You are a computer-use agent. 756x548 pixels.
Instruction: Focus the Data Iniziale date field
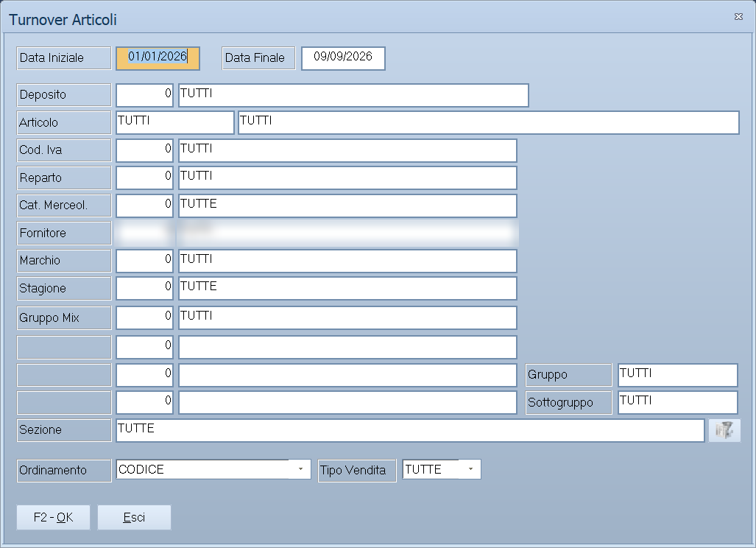point(158,58)
